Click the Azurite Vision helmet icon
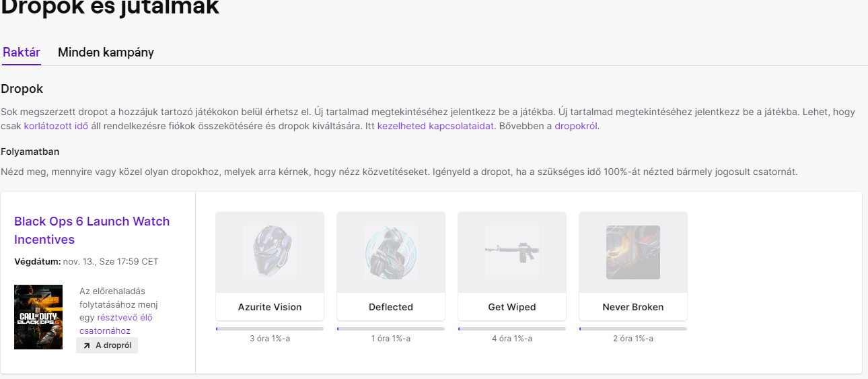 click(269, 252)
